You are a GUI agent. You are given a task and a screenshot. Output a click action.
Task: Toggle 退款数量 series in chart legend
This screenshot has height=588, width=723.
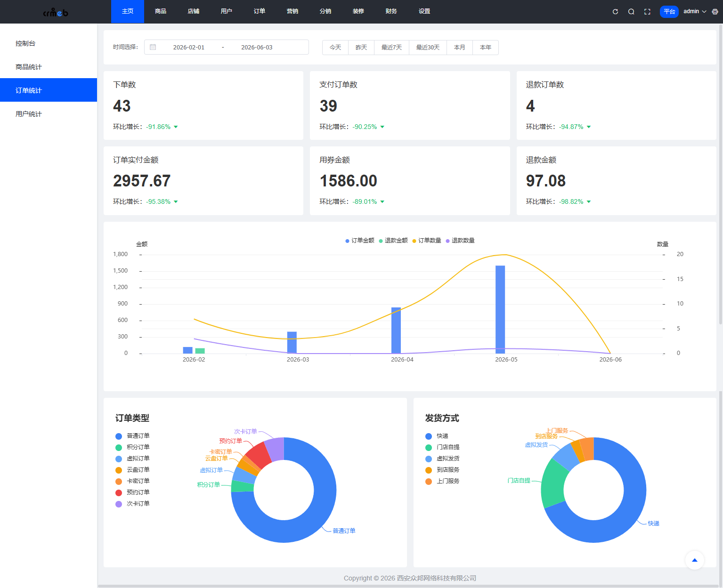pos(460,241)
